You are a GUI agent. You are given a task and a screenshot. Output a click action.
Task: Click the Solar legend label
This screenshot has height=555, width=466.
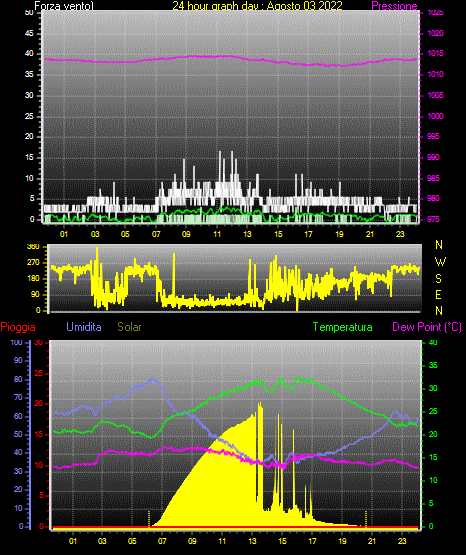pos(129,327)
